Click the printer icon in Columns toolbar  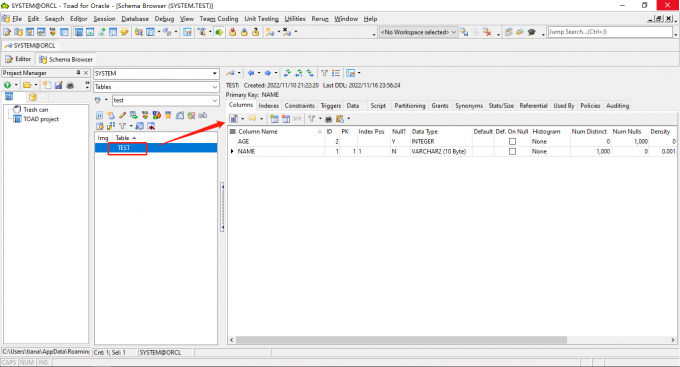(x=328, y=118)
